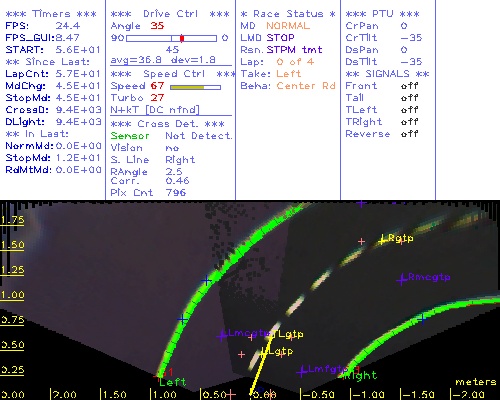
Task: Select the Lmfgtp purple cross marker
Action: click(x=302, y=371)
